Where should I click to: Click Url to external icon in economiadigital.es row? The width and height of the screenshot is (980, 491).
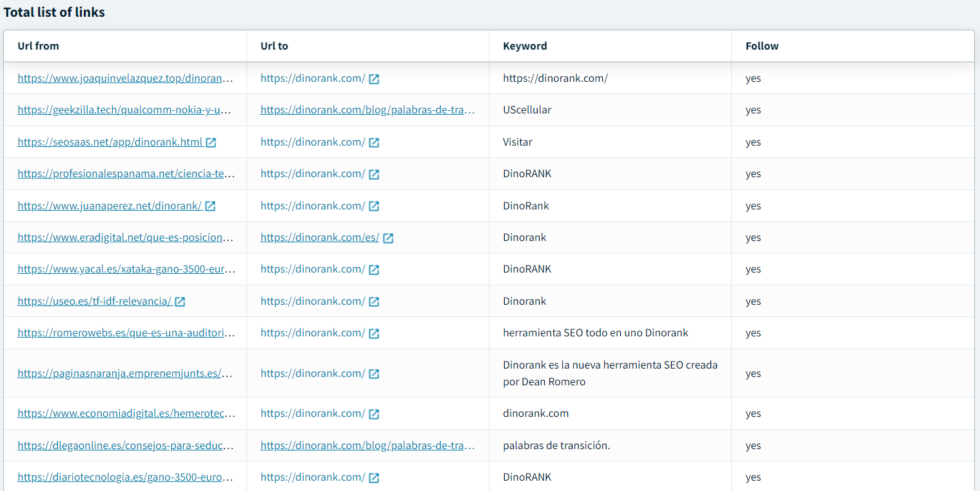[374, 414]
